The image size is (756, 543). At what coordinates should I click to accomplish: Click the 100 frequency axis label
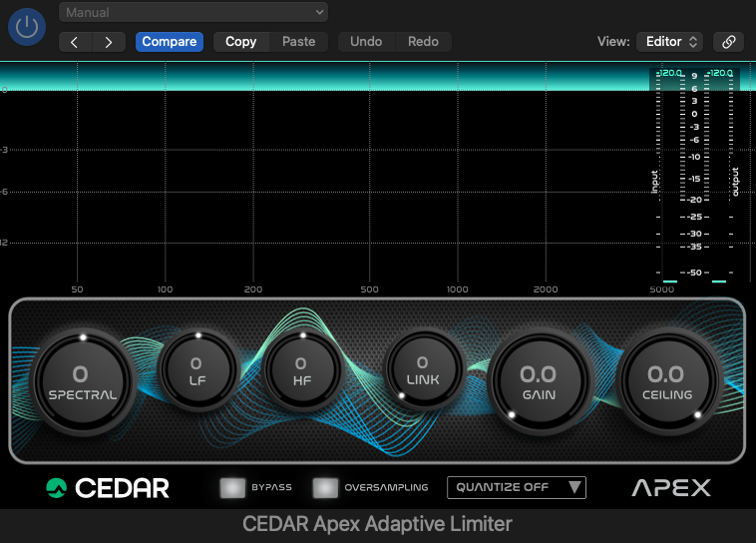tap(165, 289)
